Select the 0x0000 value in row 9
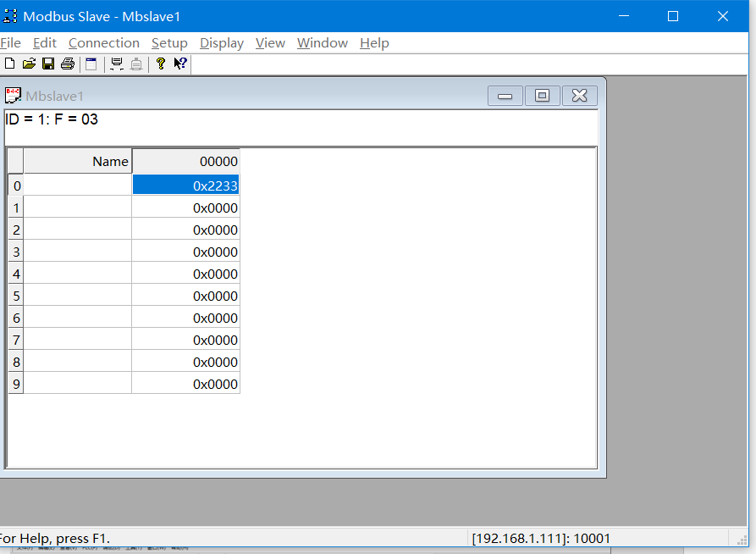756x554 pixels. [x=185, y=384]
